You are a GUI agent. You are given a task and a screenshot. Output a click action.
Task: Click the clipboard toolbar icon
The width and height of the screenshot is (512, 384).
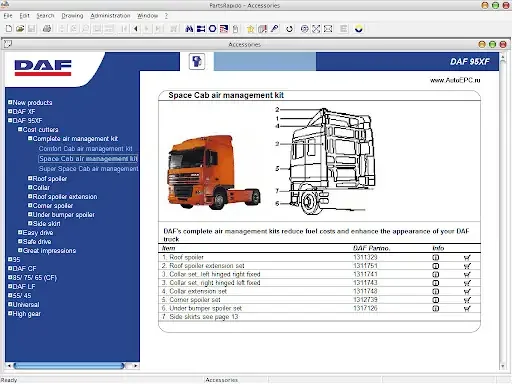point(236,29)
